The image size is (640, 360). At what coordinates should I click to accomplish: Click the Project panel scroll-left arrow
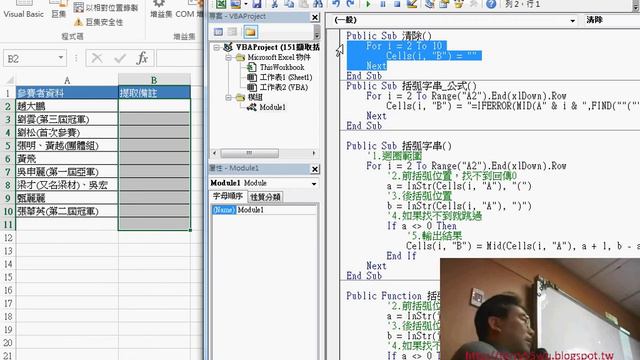215,153
